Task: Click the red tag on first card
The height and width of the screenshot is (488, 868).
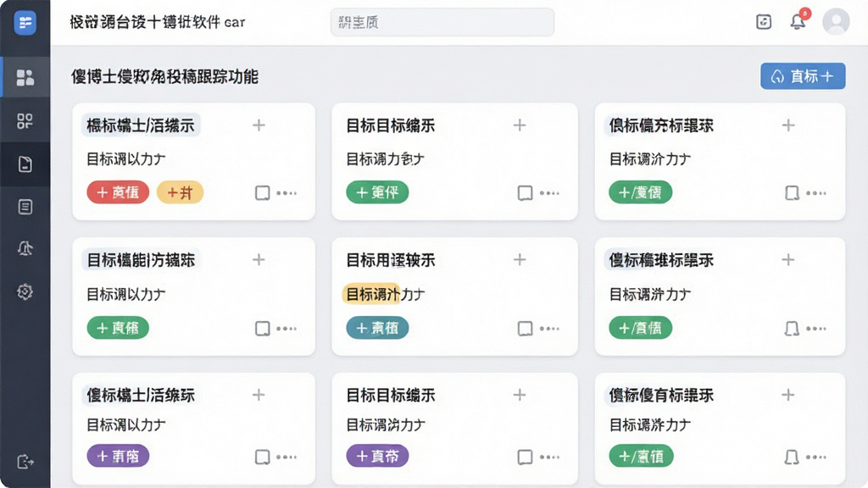Action: (118, 192)
